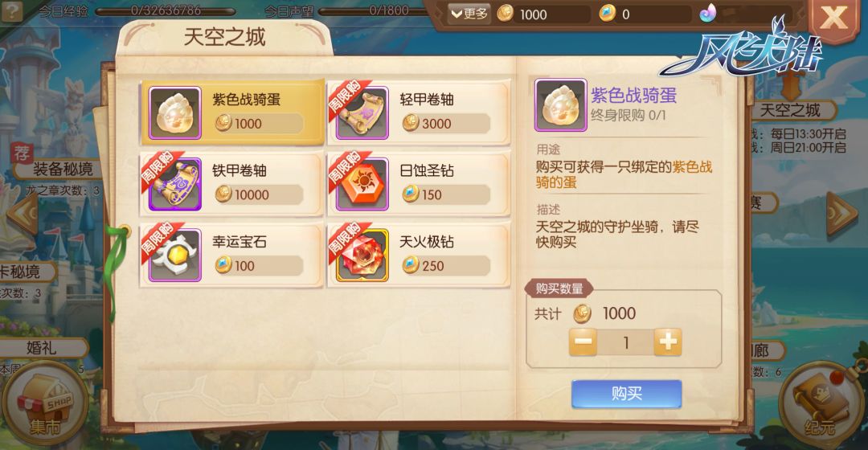Increase purchase quantity with plus button
The width and height of the screenshot is (868, 450).
click(668, 342)
